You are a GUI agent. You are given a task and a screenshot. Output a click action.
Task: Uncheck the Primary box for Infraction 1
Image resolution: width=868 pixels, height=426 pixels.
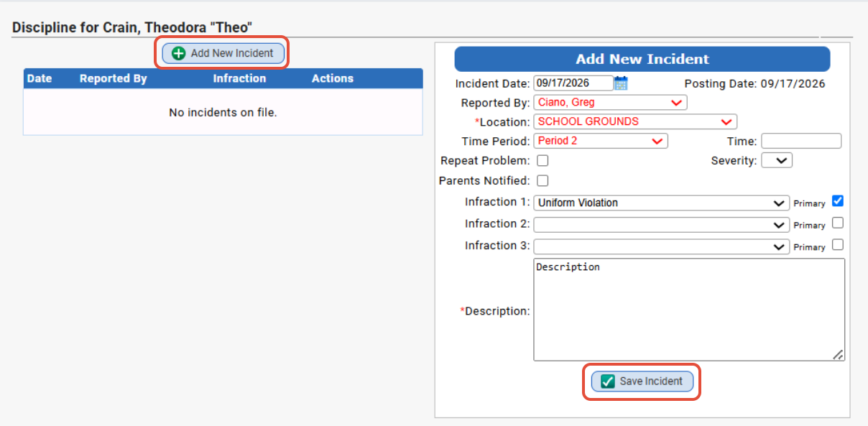(x=838, y=201)
